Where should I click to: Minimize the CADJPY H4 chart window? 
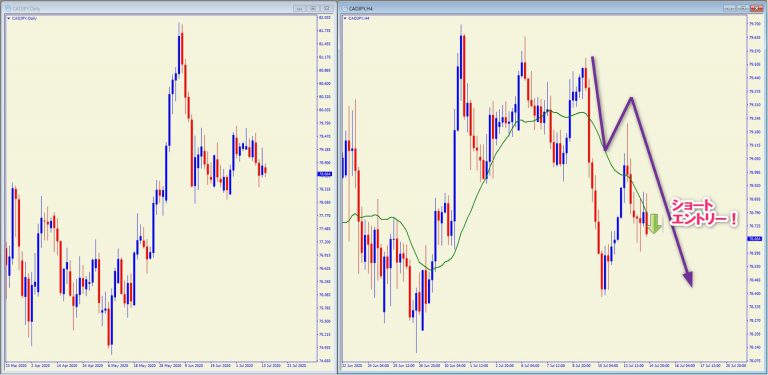(x=731, y=8)
